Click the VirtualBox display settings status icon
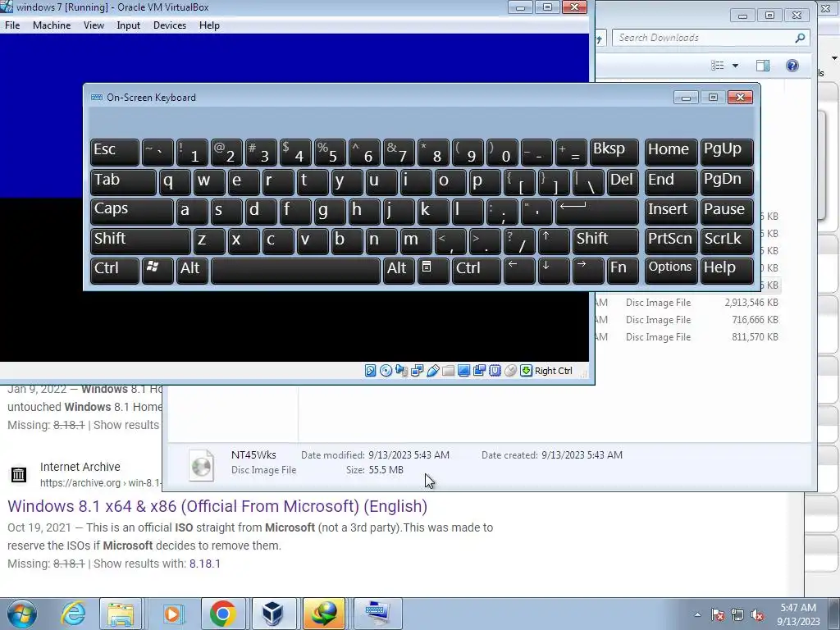 464,371
